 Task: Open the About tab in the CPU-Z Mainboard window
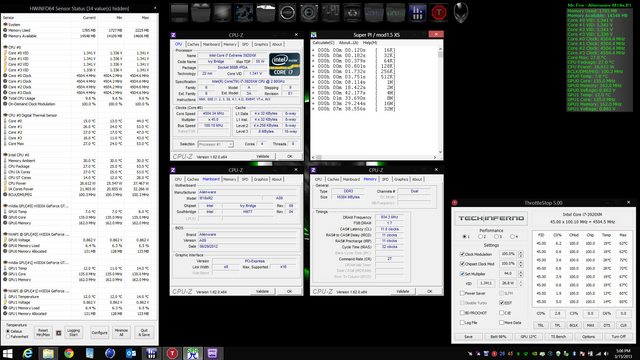pyautogui.click(x=277, y=179)
